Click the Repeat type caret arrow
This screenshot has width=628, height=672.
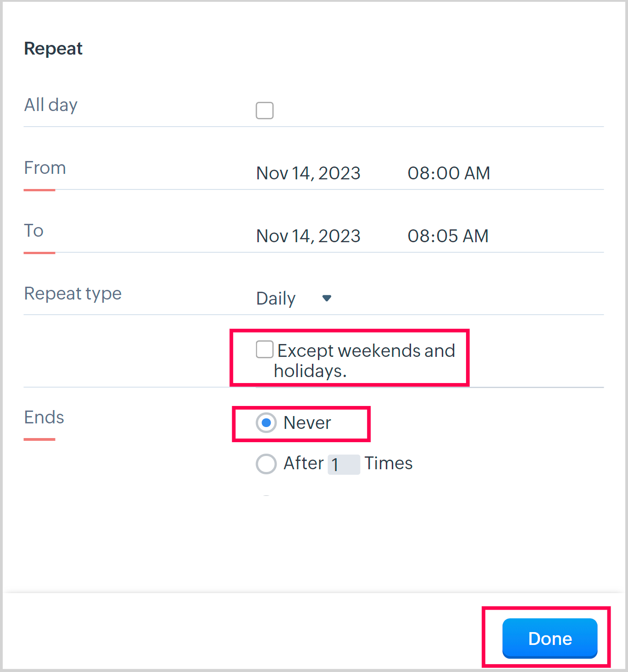pyautogui.click(x=327, y=298)
